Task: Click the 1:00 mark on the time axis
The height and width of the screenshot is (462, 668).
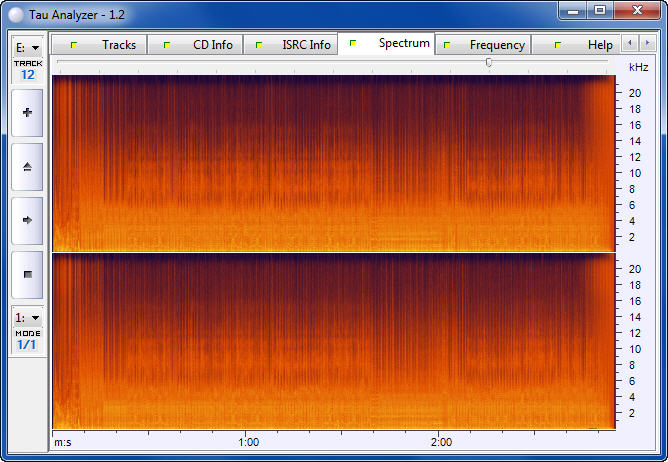Action: coord(249,441)
